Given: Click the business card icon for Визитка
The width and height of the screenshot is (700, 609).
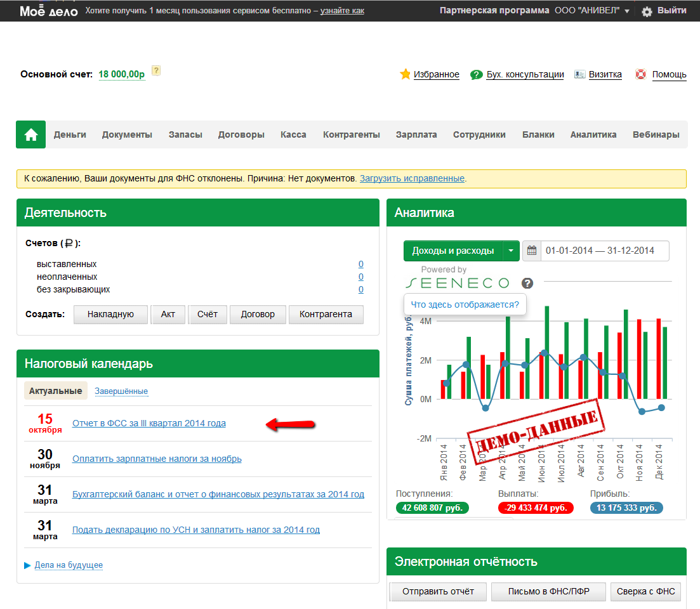Looking at the screenshot, I should pos(579,74).
